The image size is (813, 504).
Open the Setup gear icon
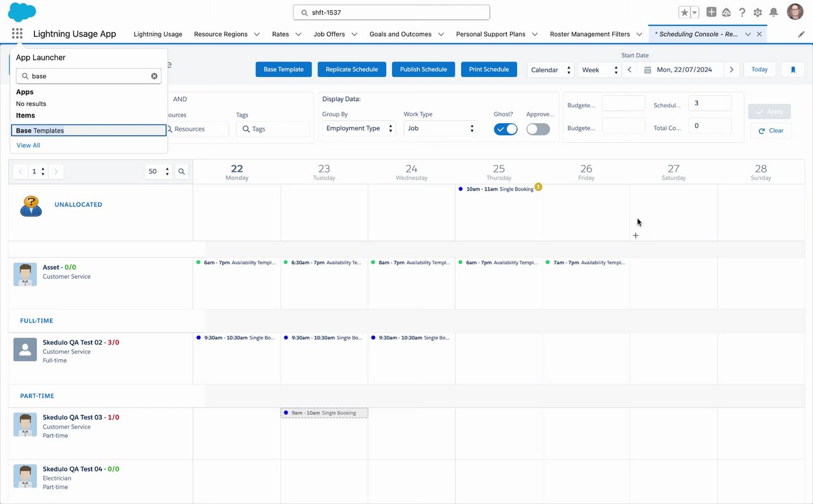point(758,12)
